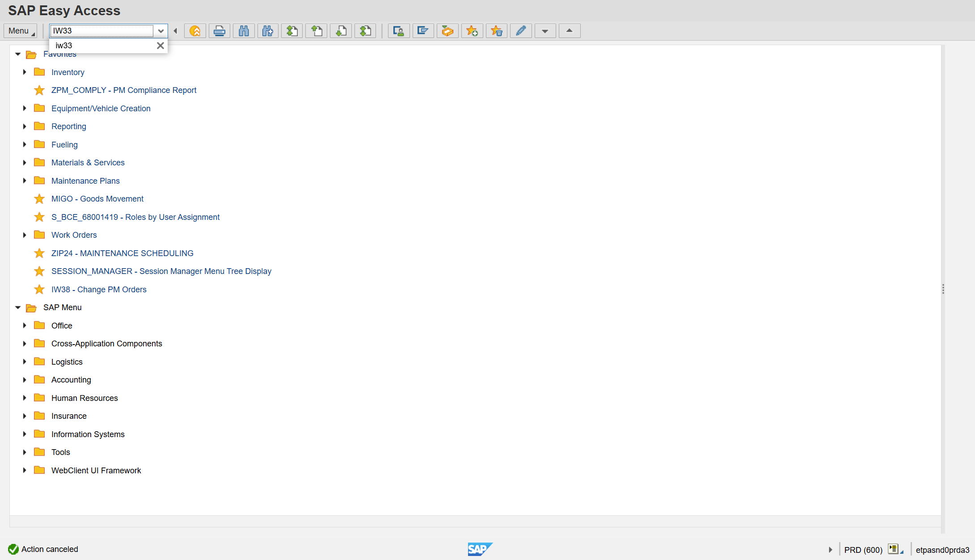Screen dimensions: 975x560
Task: Open MIGO - Goods Movement favorite
Action: click(x=97, y=199)
